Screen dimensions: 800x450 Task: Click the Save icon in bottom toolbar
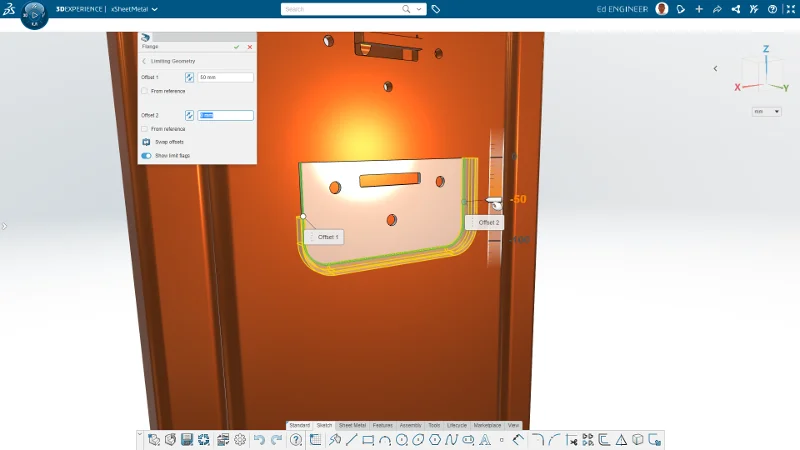pos(187,440)
